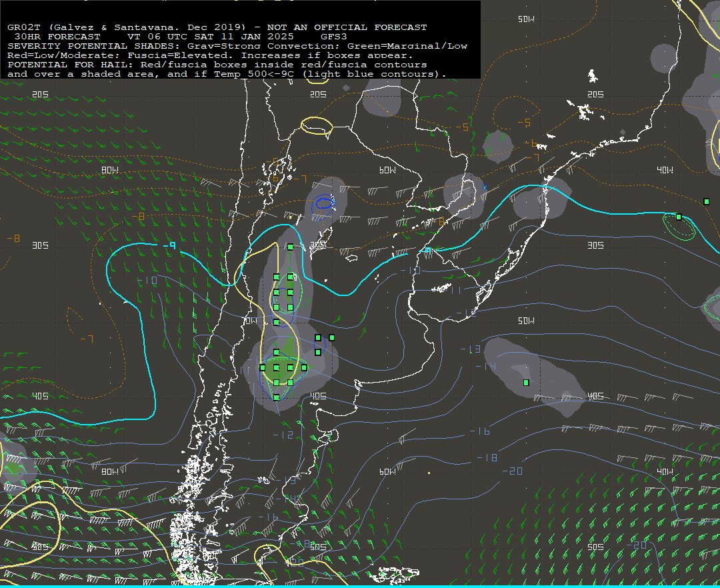Click the '-14' contour label off Uruguay
720x588 pixels.
pos(485,366)
